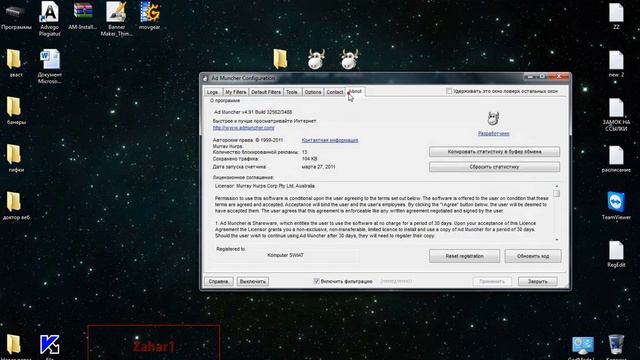
Task: Click the license scrollbar up arrow
Action: 556,186
